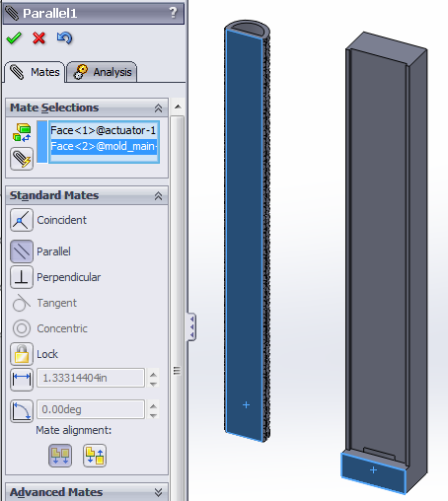Decrease the distance value with the down spinner

pyautogui.click(x=153, y=384)
